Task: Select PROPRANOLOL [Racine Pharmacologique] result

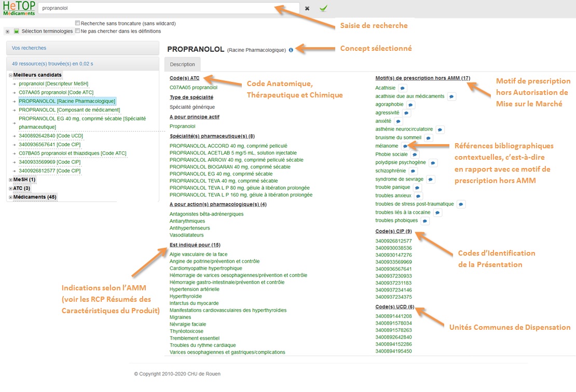Action: pos(67,101)
